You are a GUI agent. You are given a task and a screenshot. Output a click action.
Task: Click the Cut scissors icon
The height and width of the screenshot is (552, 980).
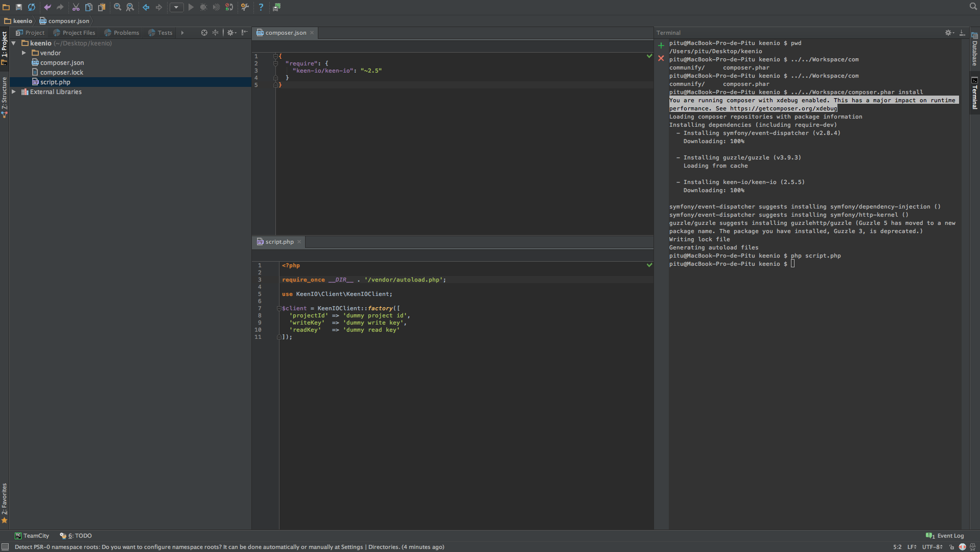(x=76, y=7)
